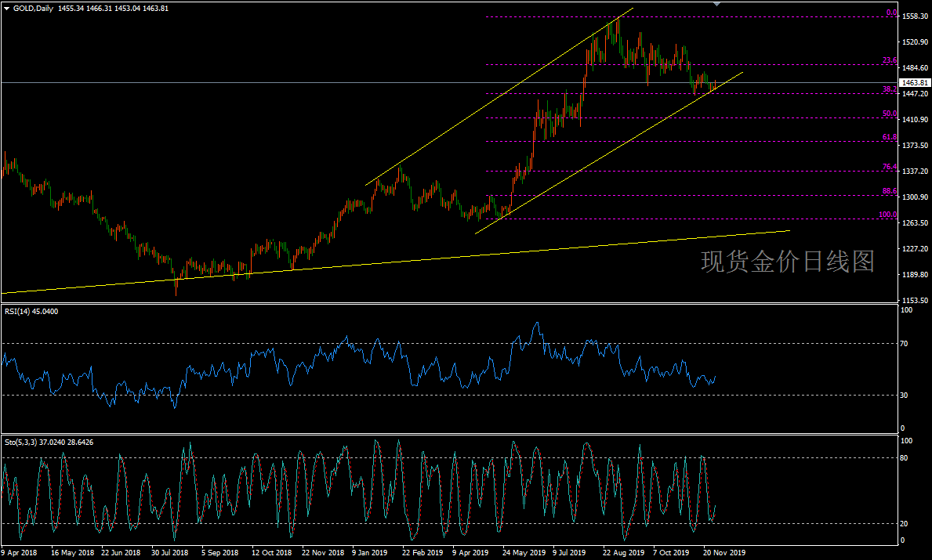Screen dimensions: 932x560
Task: Click the 20 level on the Stochastic scale
Action: [x=905, y=524]
